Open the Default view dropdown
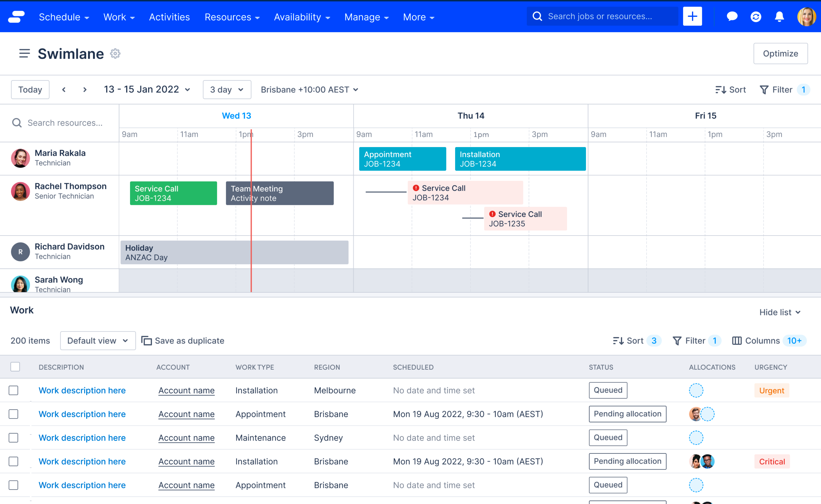This screenshot has height=504, width=821. pos(98,341)
